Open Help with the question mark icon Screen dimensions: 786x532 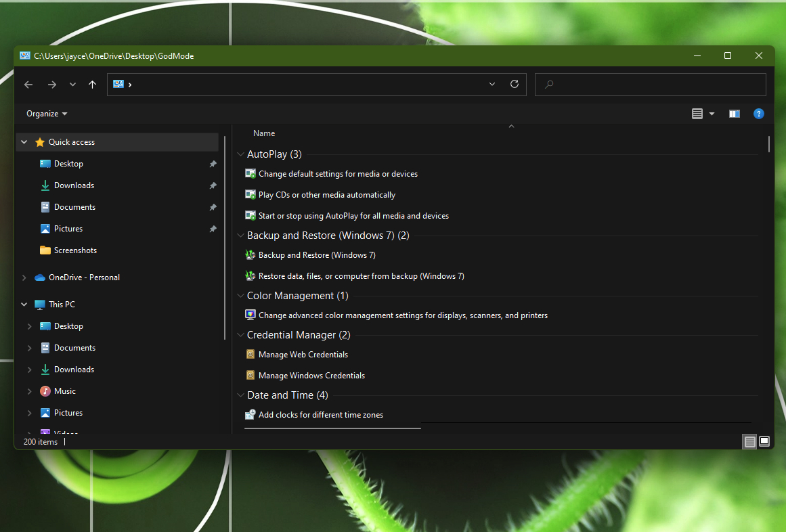(x=758, y=114)
